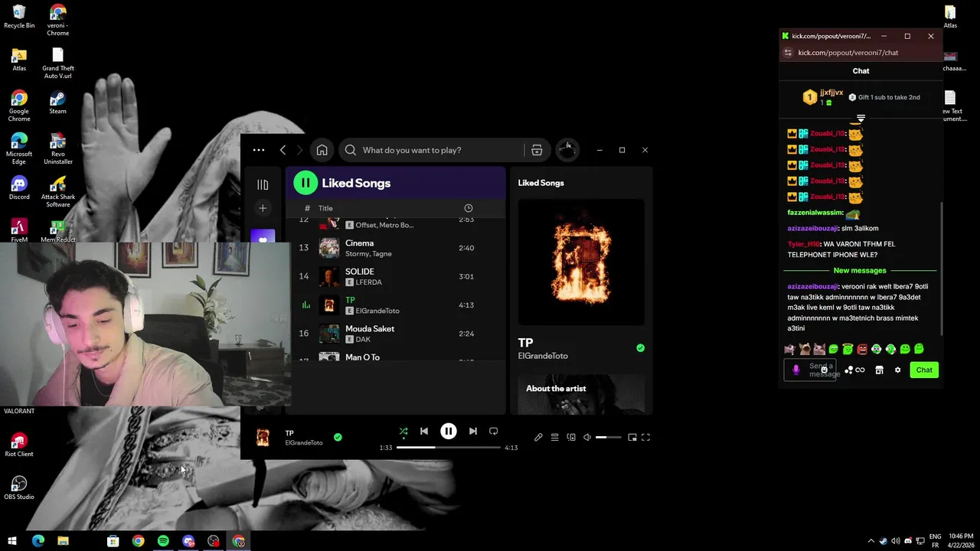This screenshot has width=980, height=551.
Task: Play the song SOLIDE by LFERDA
Action: tap(396, 276)
